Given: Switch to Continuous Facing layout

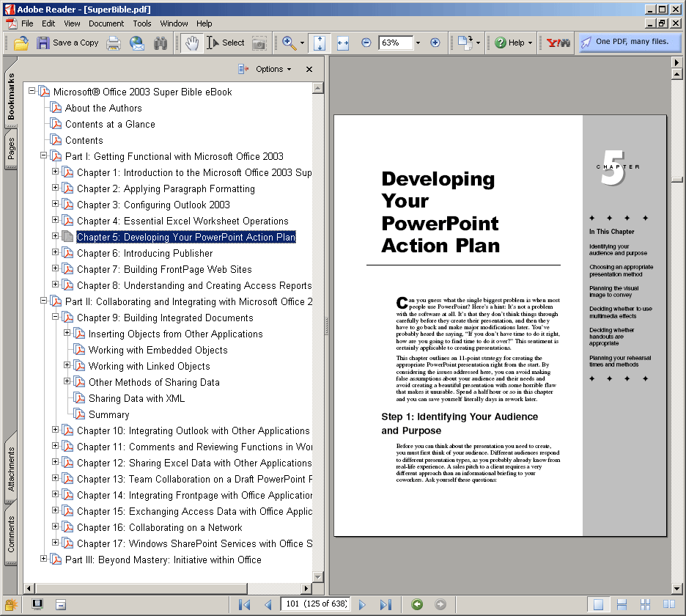Looking at the screenshot, I should 645,604.
